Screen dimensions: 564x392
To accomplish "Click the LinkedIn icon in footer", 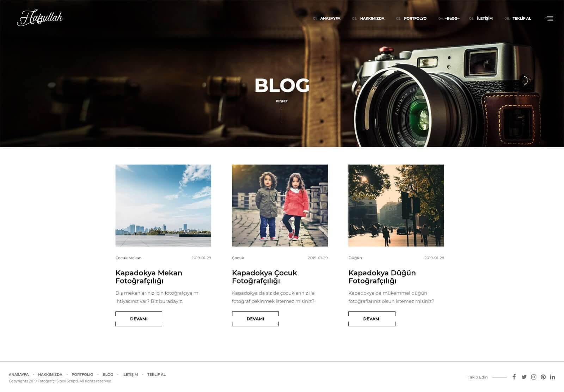I will [552, 377].
